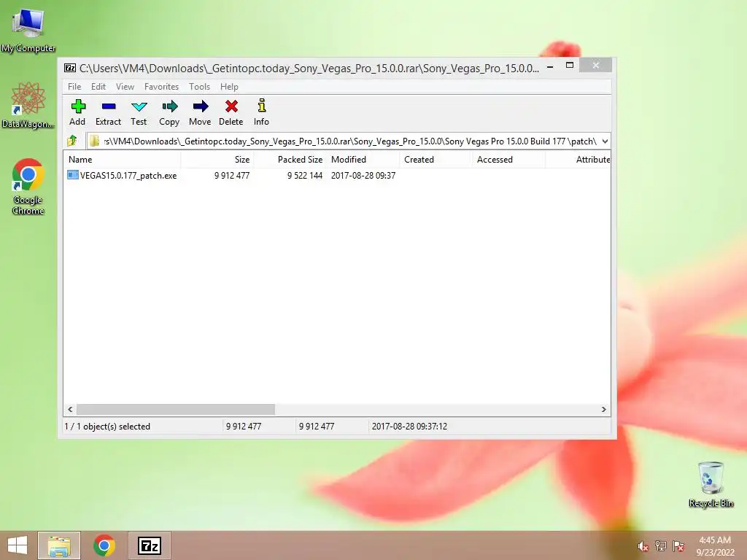
Task: Click the VEGAS15.0.177_patch.exe file name
Action: 128,176
